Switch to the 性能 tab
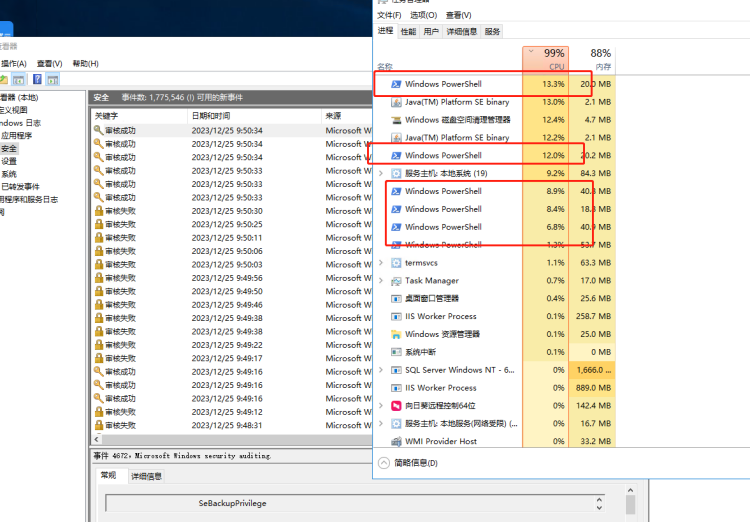751x522 pixels. (408, 32)
